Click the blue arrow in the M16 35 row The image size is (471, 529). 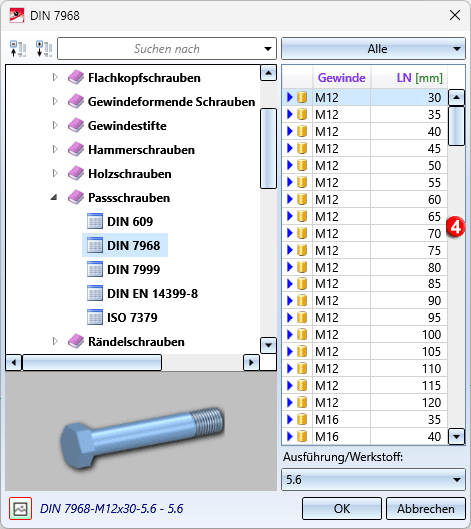289,419
